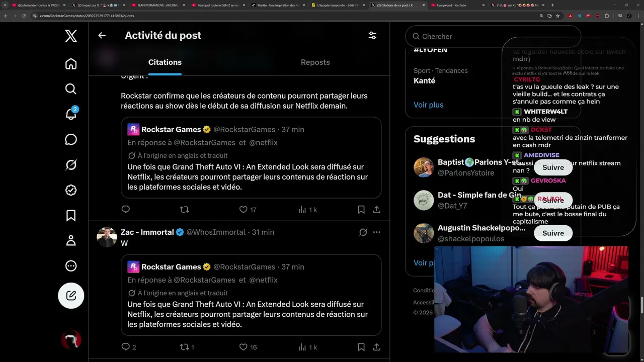The height and width of the screenshot is (362, 644).
Task: Switch to the Reposts tab
Action: point(315,62)
